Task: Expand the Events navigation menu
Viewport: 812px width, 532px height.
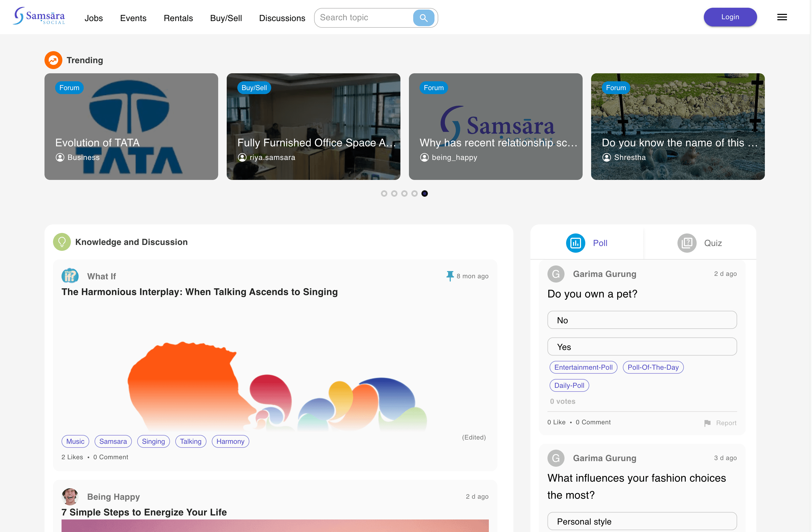Action: (x=133, y=18)
